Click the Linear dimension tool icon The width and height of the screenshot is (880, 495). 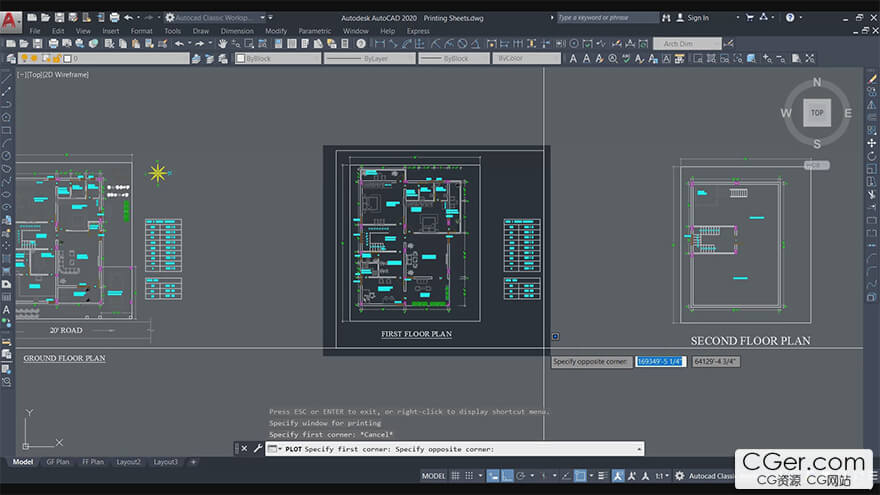click(x=380, y=44)
